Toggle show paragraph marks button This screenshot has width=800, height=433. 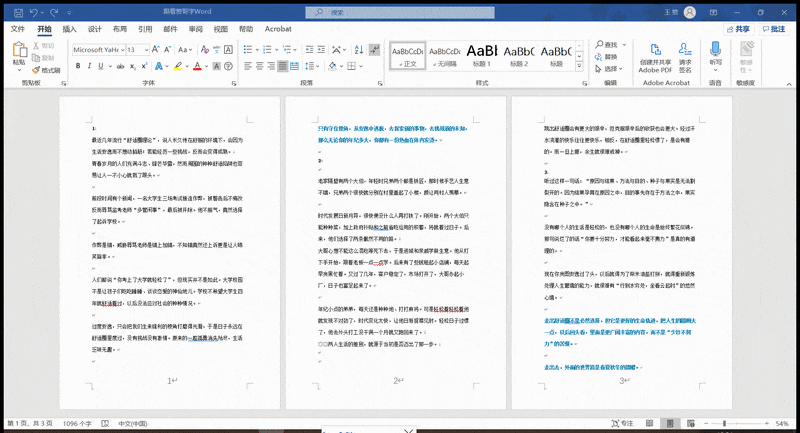[371, 49]
